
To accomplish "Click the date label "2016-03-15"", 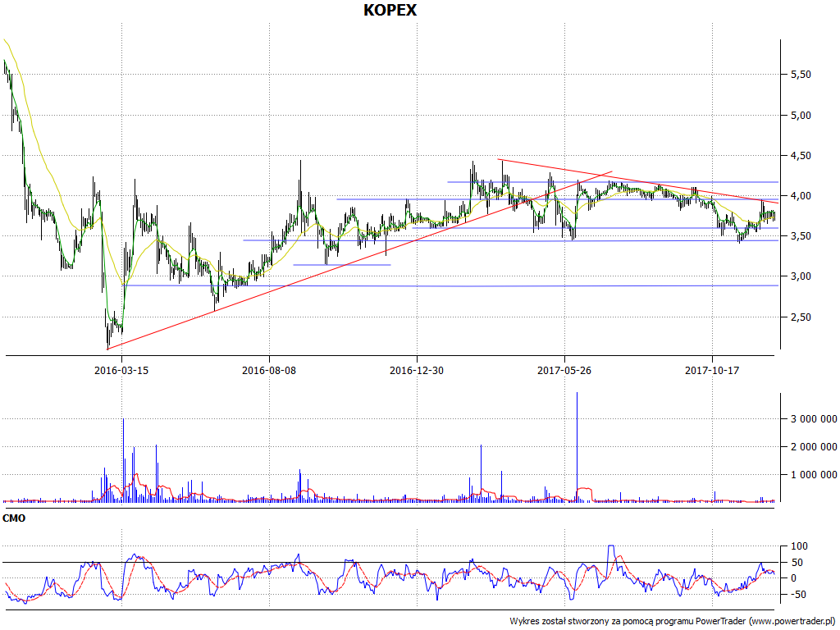I will click(121, 370).
